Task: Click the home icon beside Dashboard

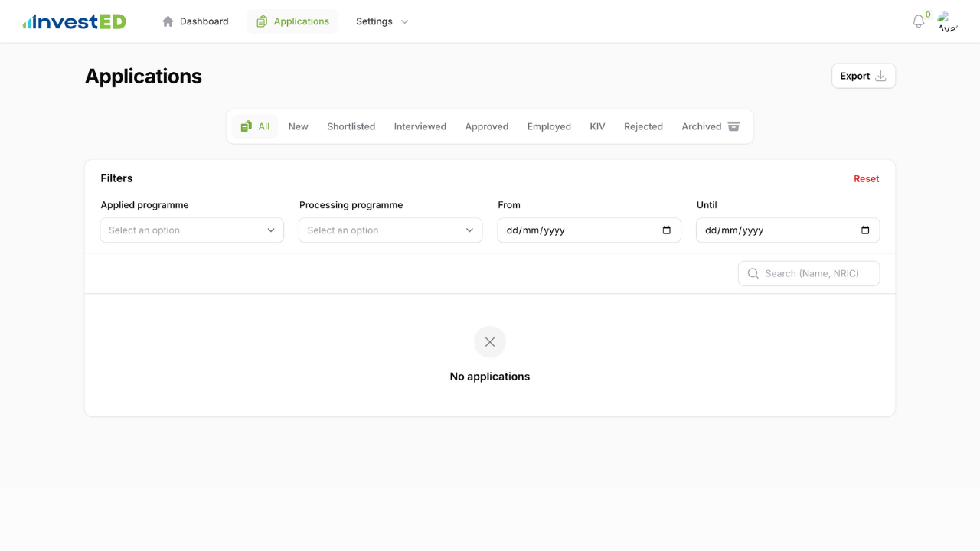Action: [168, 21]
